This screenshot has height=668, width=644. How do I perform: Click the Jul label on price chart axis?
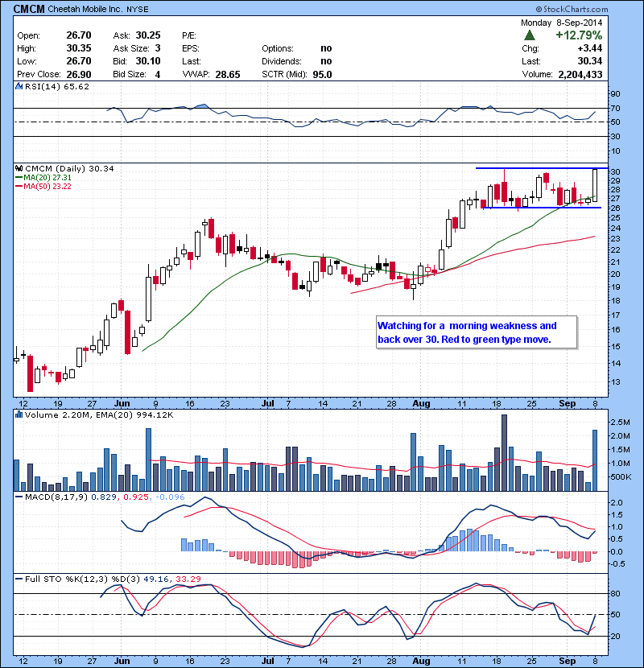267,403
